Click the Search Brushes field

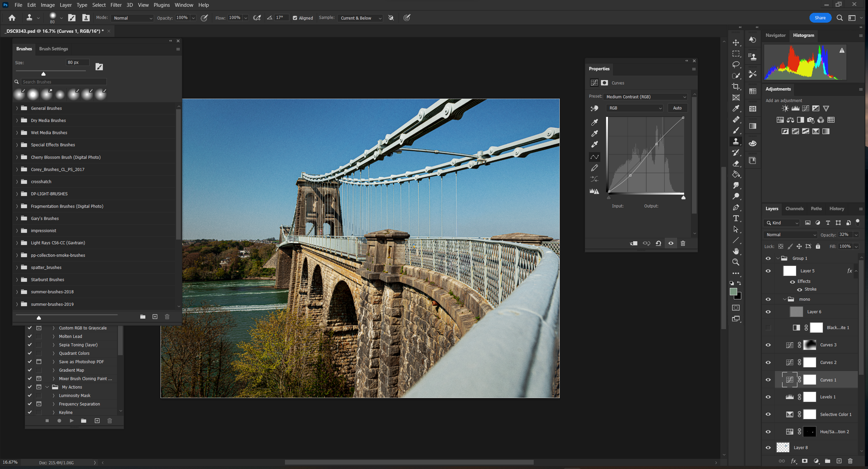tap(64, 82)
